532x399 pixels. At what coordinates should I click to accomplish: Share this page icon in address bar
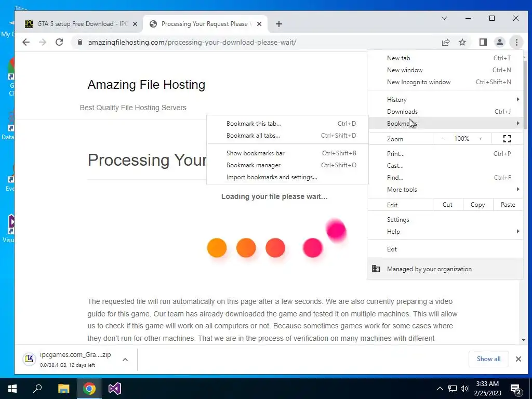(x=445, y=42)
